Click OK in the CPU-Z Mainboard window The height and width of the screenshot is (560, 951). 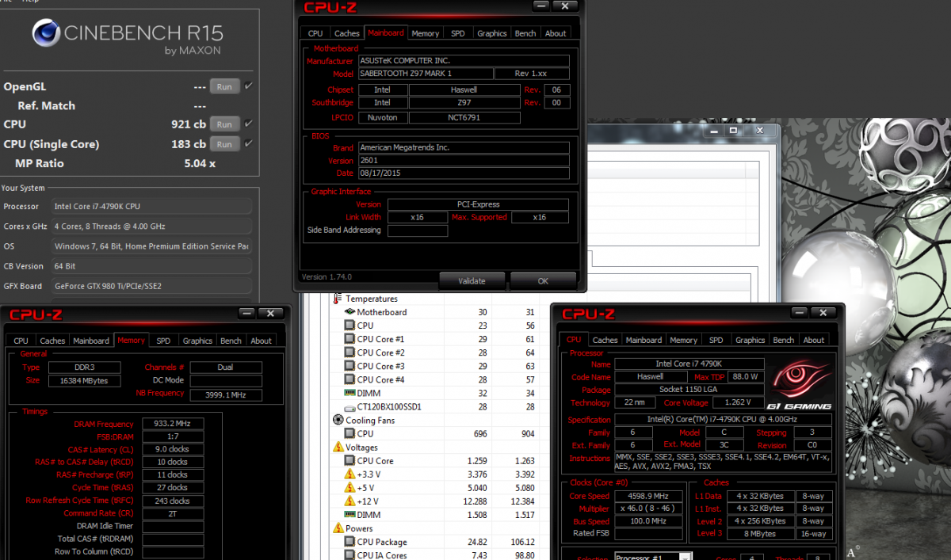[x=543, y=280]
